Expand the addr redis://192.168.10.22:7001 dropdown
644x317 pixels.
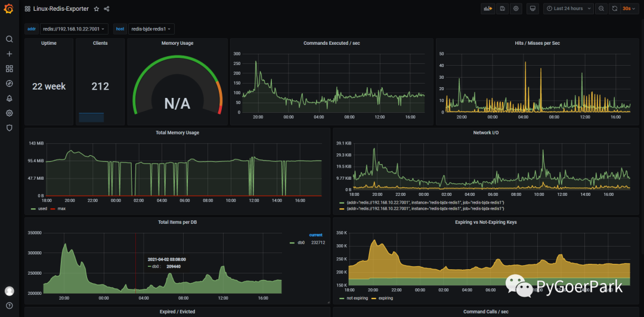tap(75, 29)
